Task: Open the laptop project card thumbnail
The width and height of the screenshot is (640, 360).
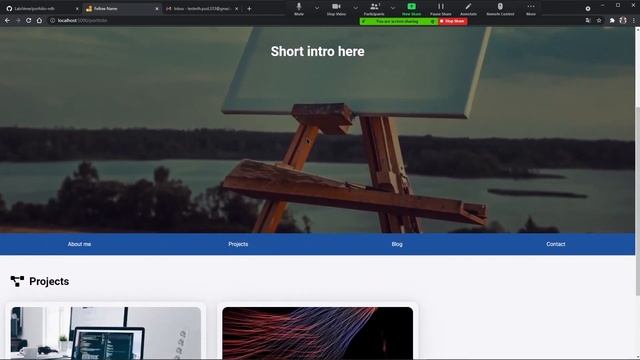Action: pos(106,333)
